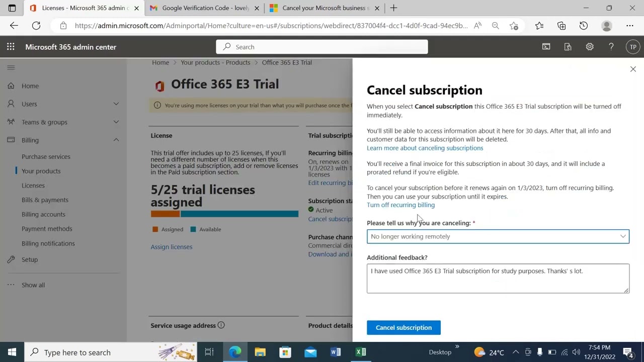Open Excel from the taskbar

pyautogui.click(x=361, y=352)
